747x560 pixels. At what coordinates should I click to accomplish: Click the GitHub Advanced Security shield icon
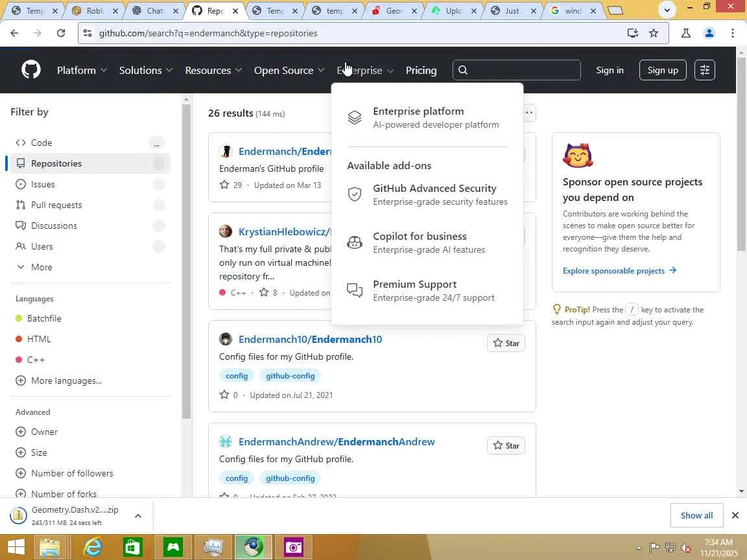point(355,194)
